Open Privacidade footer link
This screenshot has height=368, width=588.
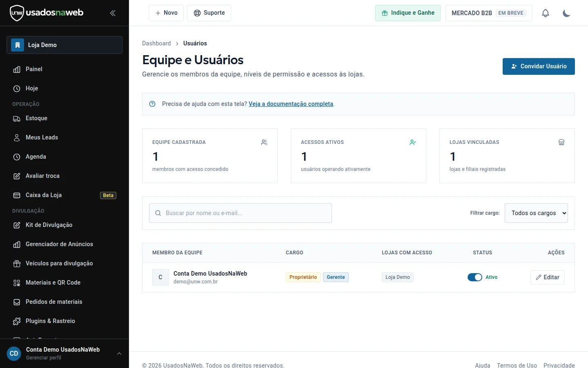coord(559,365)
